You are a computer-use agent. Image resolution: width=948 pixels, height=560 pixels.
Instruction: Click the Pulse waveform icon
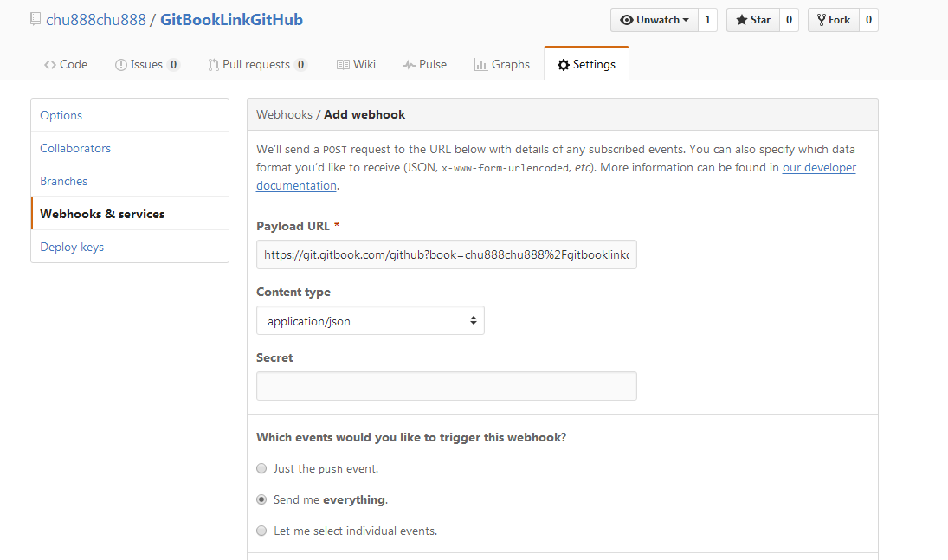[410, 65]
